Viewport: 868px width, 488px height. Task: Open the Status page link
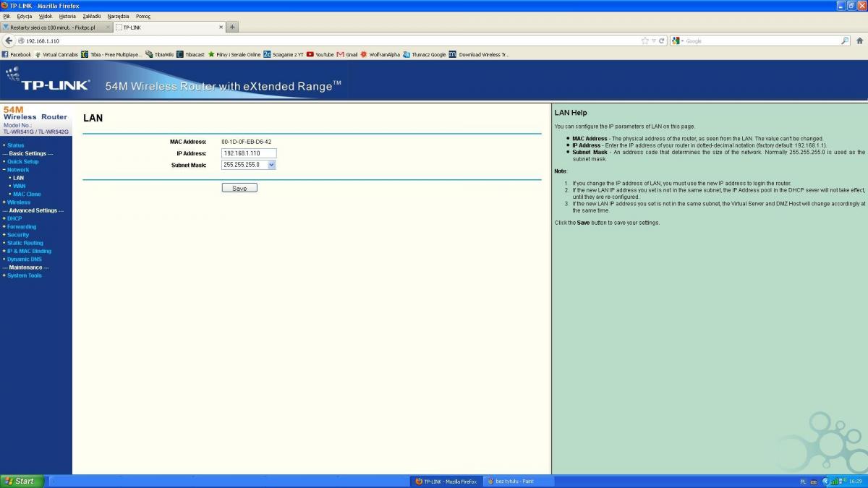click(15, 145)
